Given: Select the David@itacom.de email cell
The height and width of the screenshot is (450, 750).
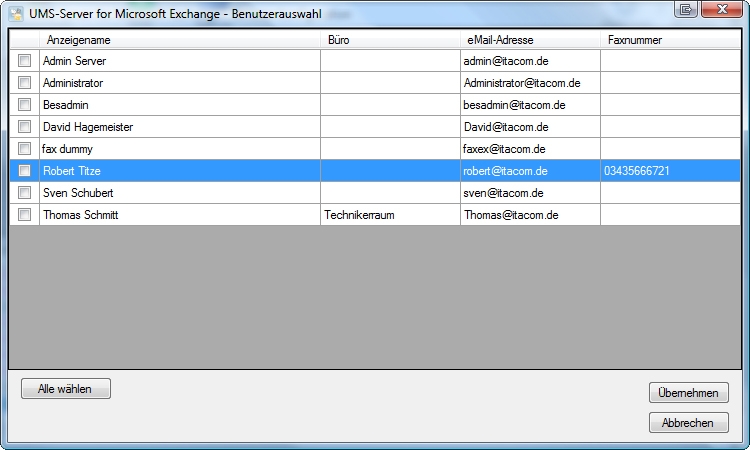Looking at the screenshot, I should (x=530, y=127).
